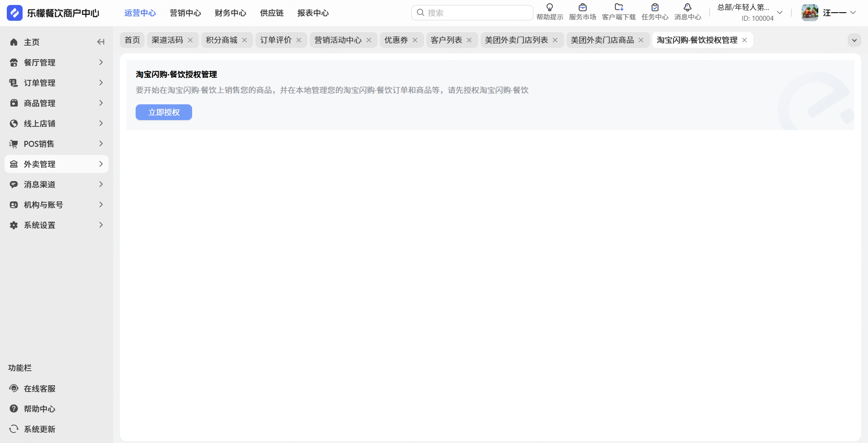Close the 优惠券 tab
The image size is (868, 443).
point(415,40)
